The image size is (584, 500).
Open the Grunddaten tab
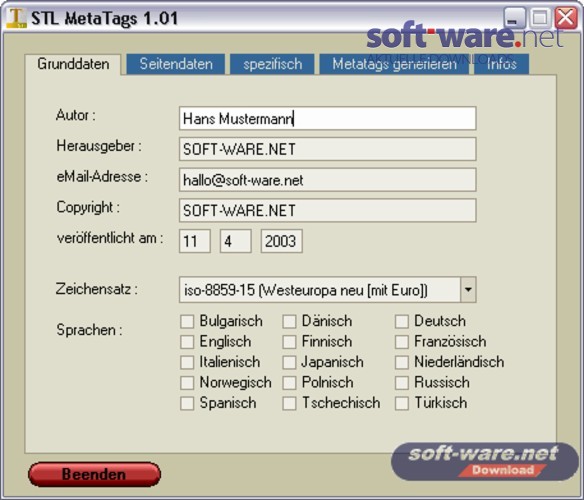click(x=73, y=64)
